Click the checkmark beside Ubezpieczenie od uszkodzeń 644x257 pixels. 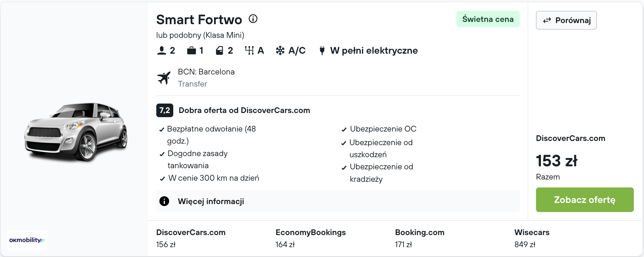344,143
